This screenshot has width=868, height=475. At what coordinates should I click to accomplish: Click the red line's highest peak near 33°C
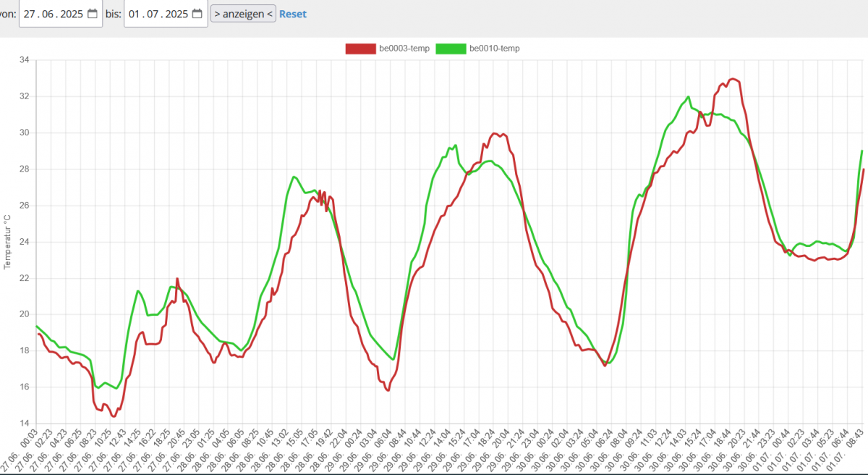pyautogui.click(x=733, y=79)
